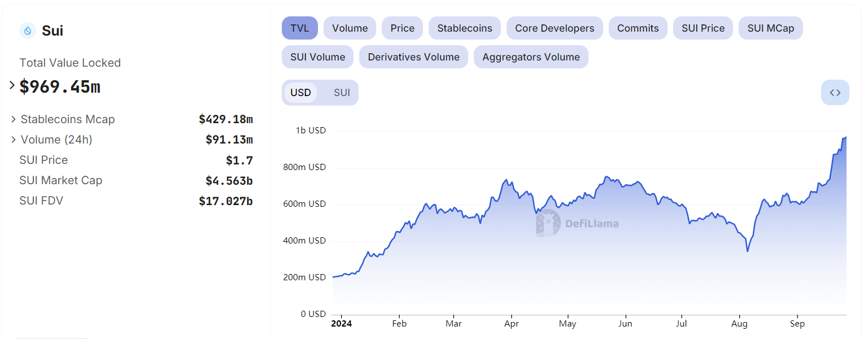
Task: Click the Sui droplet logo icon
Action: pos(27,31)
